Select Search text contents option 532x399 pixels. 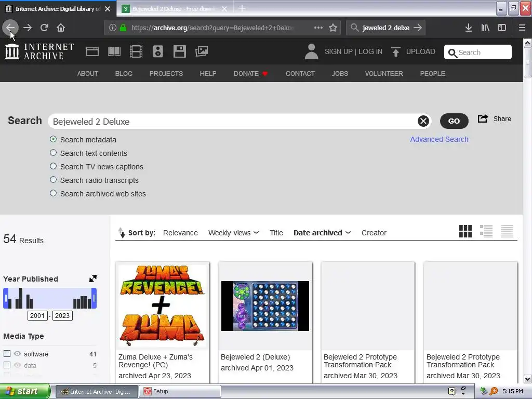point(54,153)
